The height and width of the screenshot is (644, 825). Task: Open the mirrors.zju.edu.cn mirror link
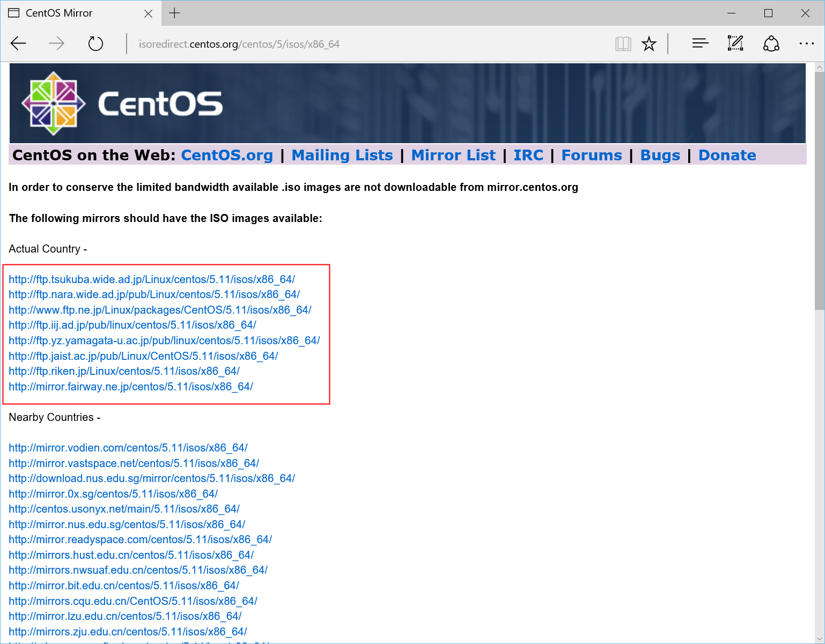(x=128, y=632)
